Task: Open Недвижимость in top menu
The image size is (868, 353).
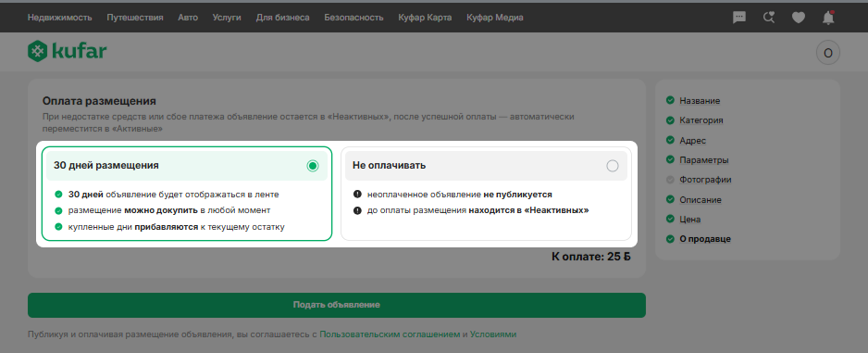Action: 60,18
